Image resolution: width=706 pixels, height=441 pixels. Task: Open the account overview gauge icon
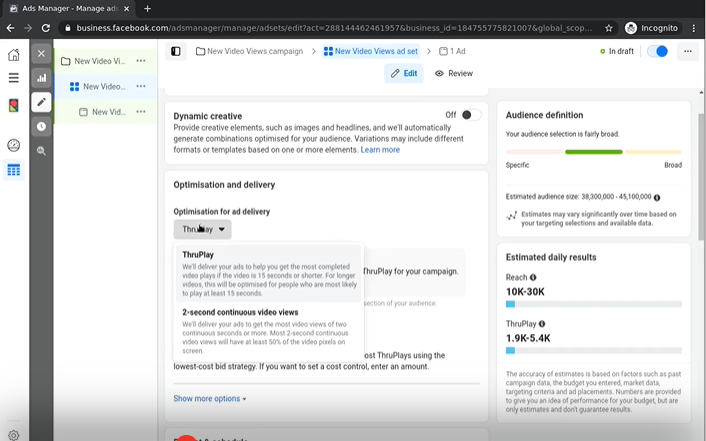pos(14,145)
